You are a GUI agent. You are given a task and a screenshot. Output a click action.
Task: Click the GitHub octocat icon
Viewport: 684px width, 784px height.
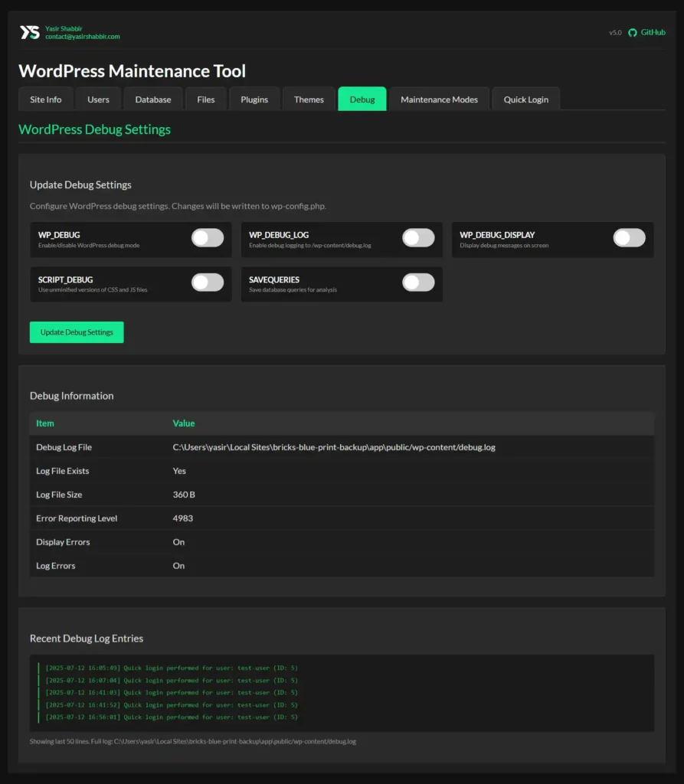coord(633,32)
